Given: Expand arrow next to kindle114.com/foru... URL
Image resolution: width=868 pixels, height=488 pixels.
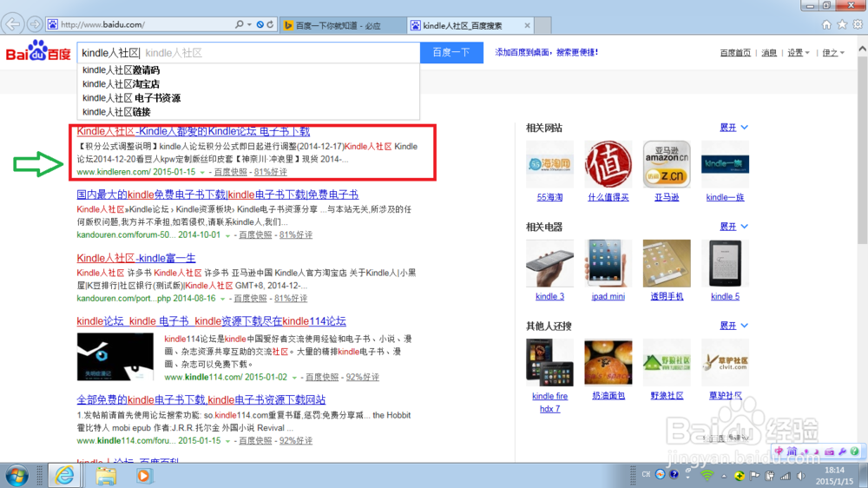Looking at the screenshot, I should [227, 441].
